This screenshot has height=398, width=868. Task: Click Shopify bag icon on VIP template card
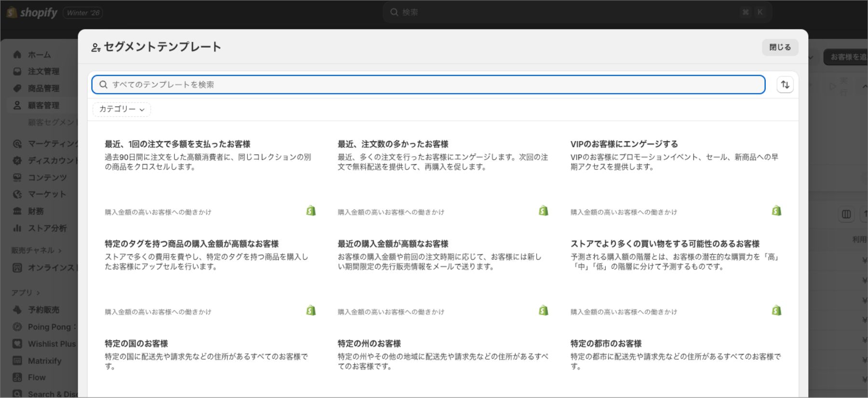click(776, 211)
